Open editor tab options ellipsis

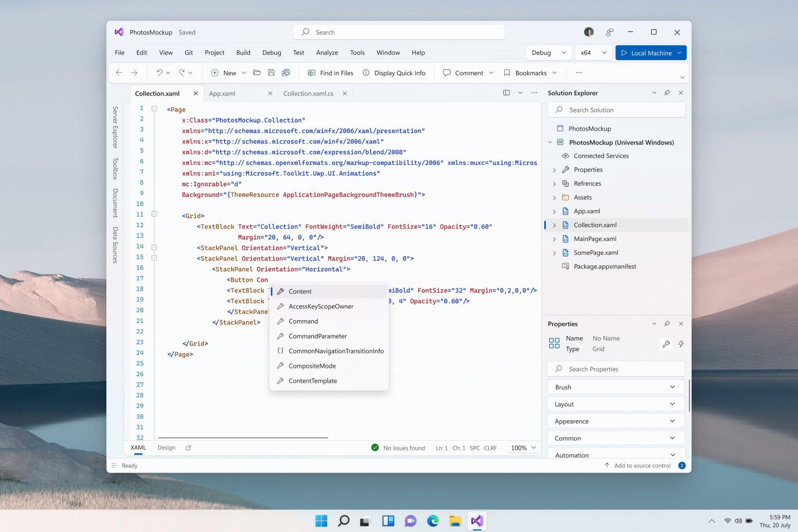[x=534, y=93]
